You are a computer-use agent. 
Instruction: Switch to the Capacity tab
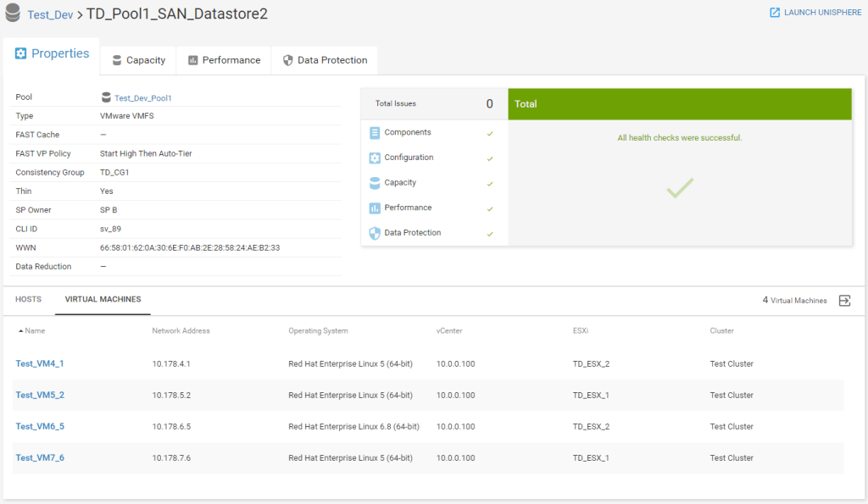(138, 60)
